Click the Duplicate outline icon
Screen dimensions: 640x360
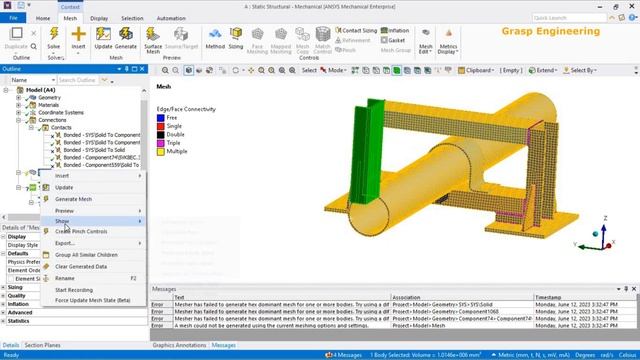16,33
